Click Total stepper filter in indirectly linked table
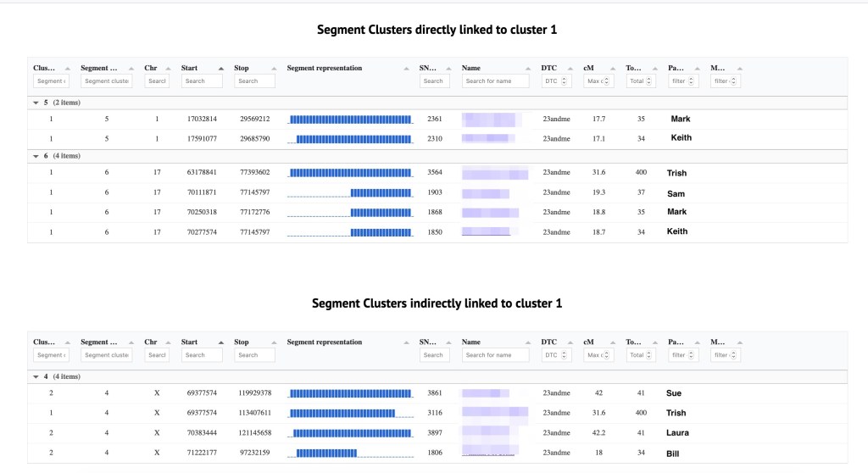 649,355
